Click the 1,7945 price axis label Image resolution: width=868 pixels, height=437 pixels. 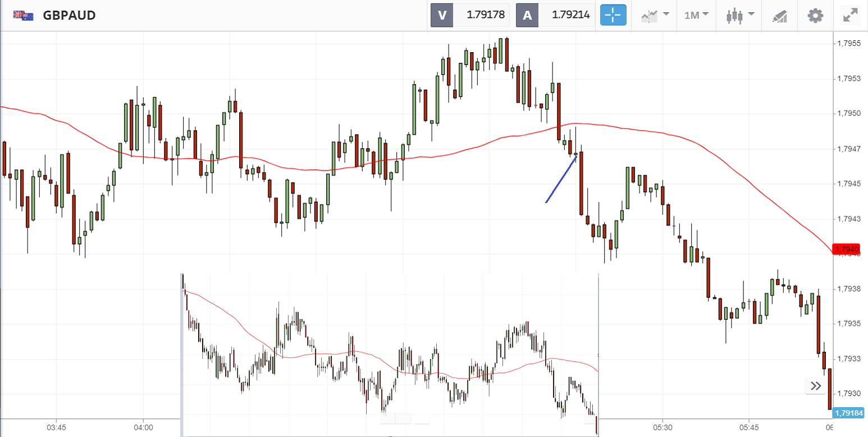pyautogui.click(x=849, y=183)
